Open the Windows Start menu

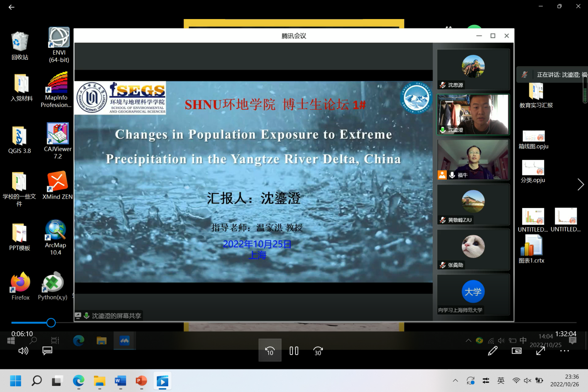click(x=16, y=381)
